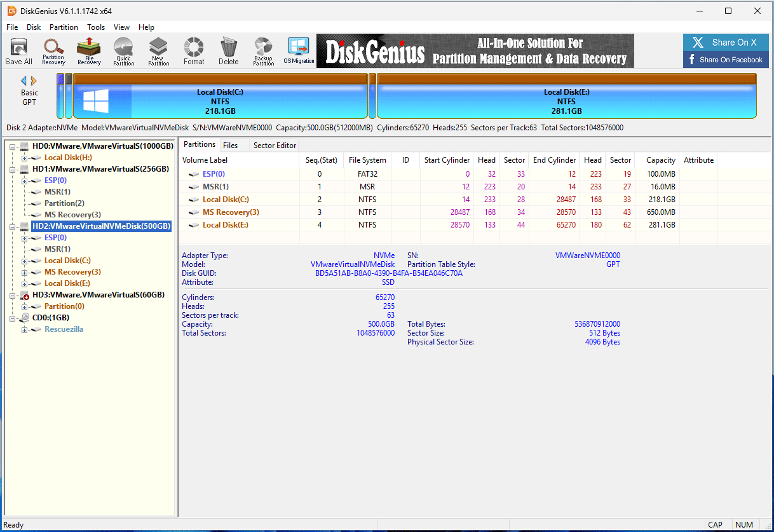
Task: Open the Partition menu
Action: (64, 27)
